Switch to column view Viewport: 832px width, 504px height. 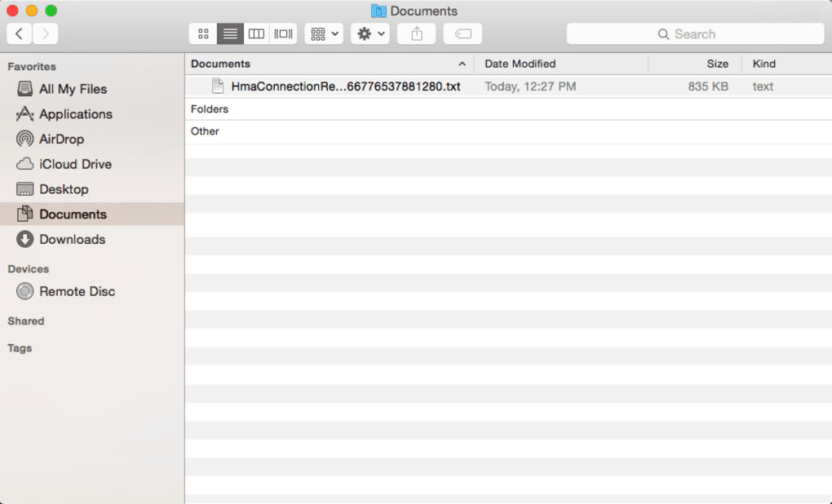click(256, 34)
